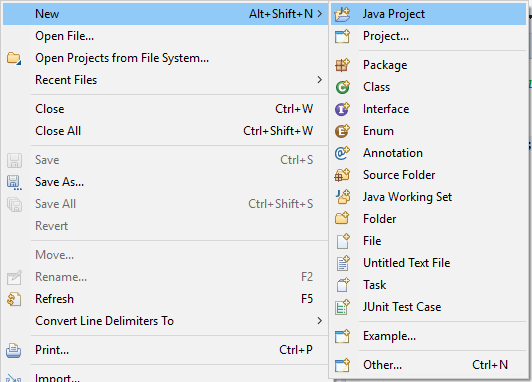532x382 pixels.
Task: Create a new Class
Action: [429, 87]
